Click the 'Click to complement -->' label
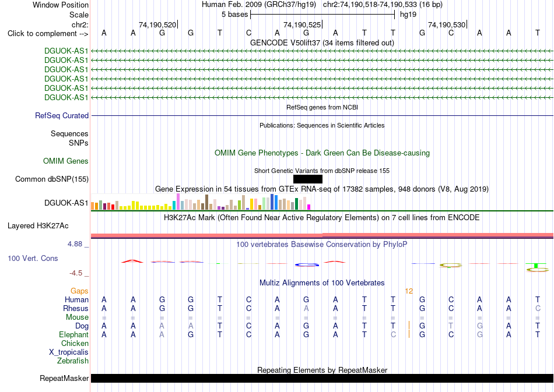The width and height of the screenshot is (554, 392). pyautogui.click(x=48, y=34)
